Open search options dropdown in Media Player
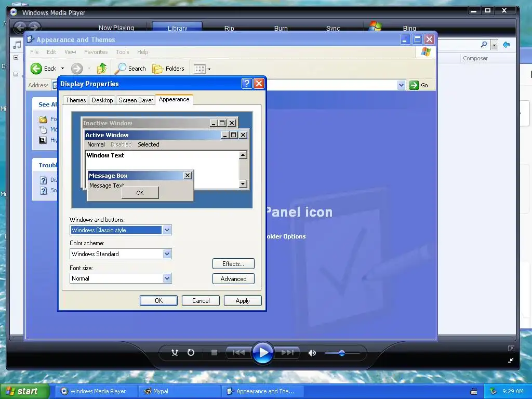532x399 pixels. pyautogui.click(x=495, y=45)
